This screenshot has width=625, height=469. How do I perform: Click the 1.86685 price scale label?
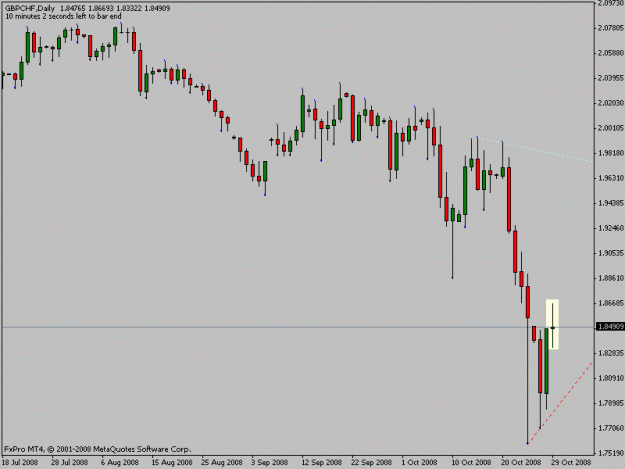pyautogui.click(x=611, y=303)
